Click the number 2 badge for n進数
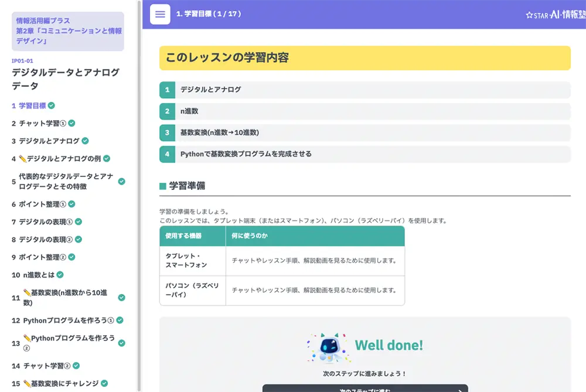This screenshot has width=586, height=392. [x=167, y=111]
